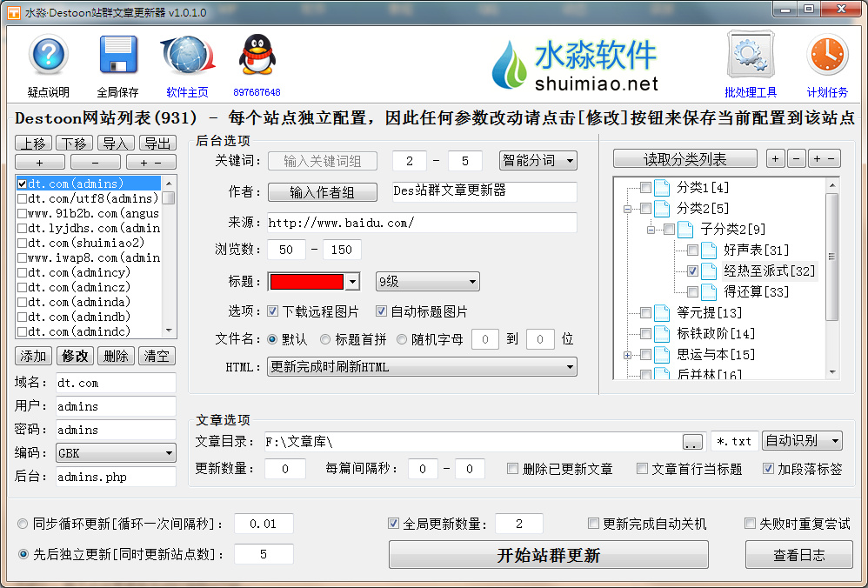Open the 批处理工具 gear icon

point(750,54)
